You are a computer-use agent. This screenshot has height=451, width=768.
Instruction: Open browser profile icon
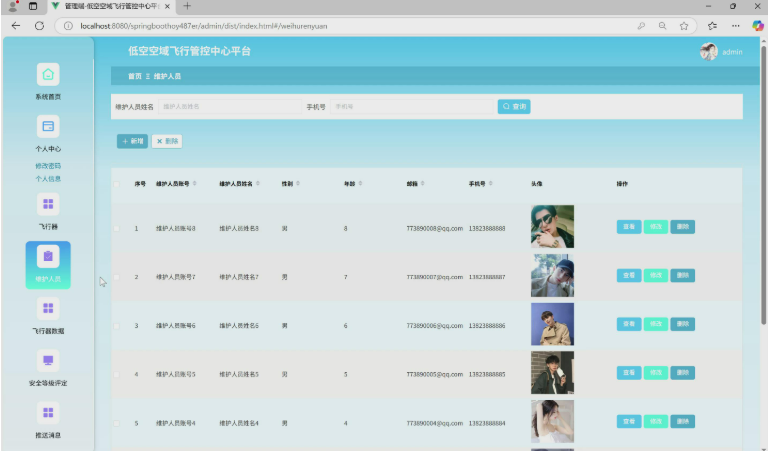tap(13, 6)
